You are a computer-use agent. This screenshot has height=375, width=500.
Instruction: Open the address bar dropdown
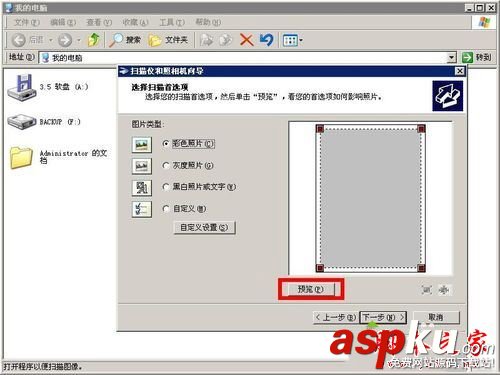[451, 58]
